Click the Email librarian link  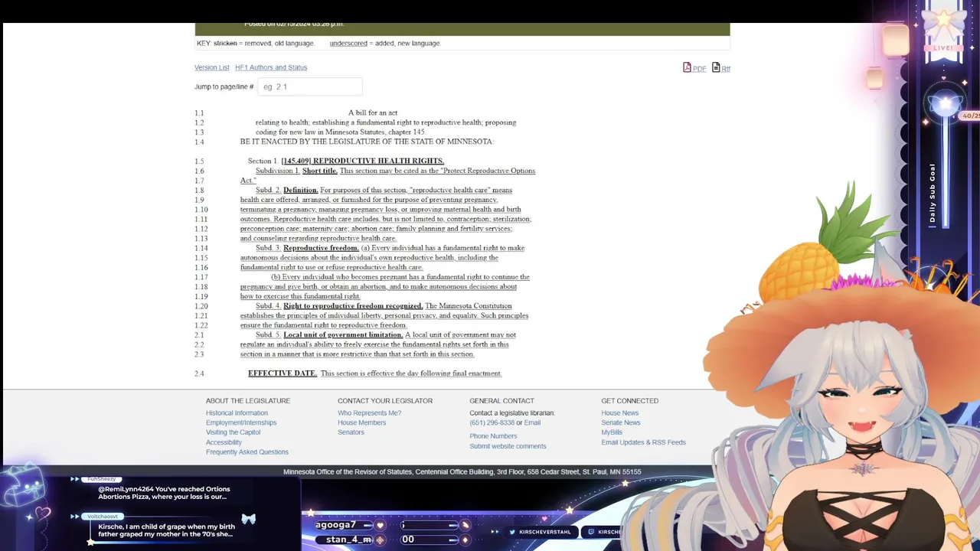pyautogui.click(x=532, y=422)
